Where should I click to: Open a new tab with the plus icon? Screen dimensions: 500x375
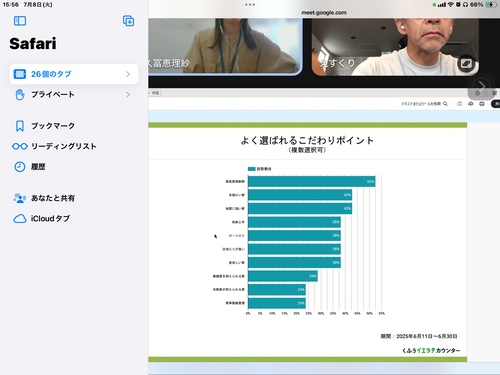(128, 21)
